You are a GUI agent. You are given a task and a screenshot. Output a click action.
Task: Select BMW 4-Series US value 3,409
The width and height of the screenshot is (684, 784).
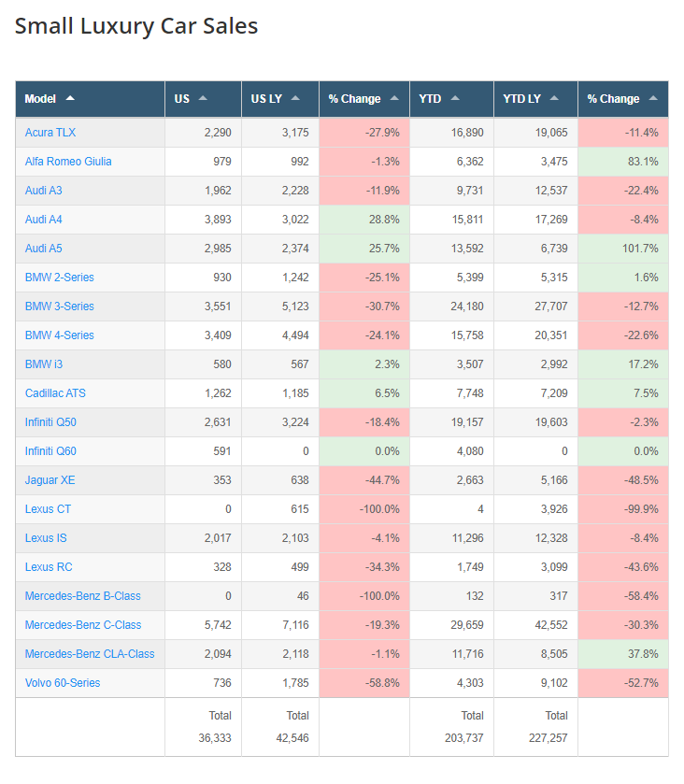(218, 335)
